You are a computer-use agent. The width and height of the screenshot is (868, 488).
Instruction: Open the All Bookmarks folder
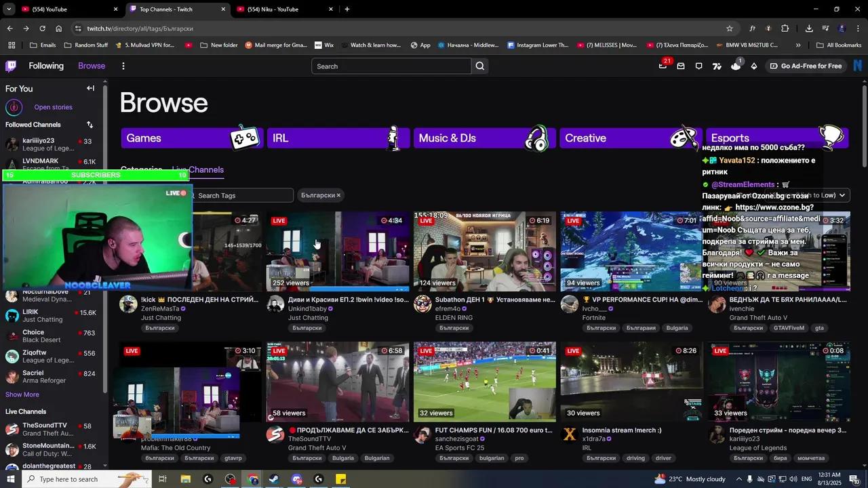click(838, 45)
